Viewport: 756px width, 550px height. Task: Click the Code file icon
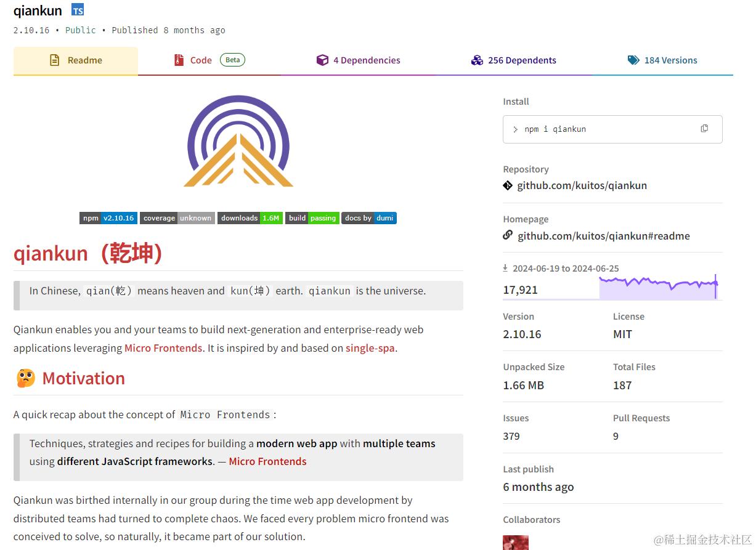[179, 60]
